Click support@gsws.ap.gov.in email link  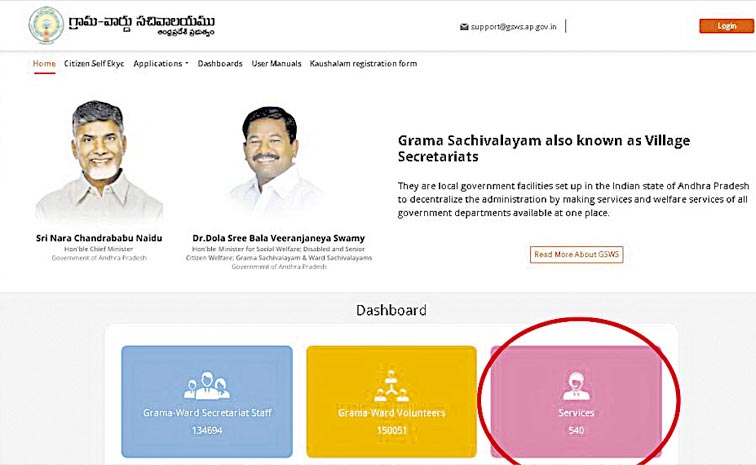tap(513, 27)
